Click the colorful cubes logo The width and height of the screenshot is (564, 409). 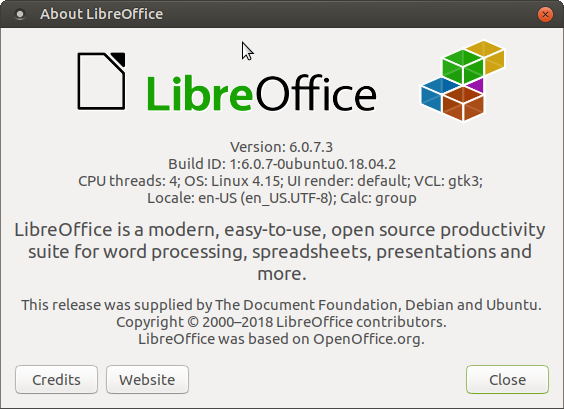(463, 81)
